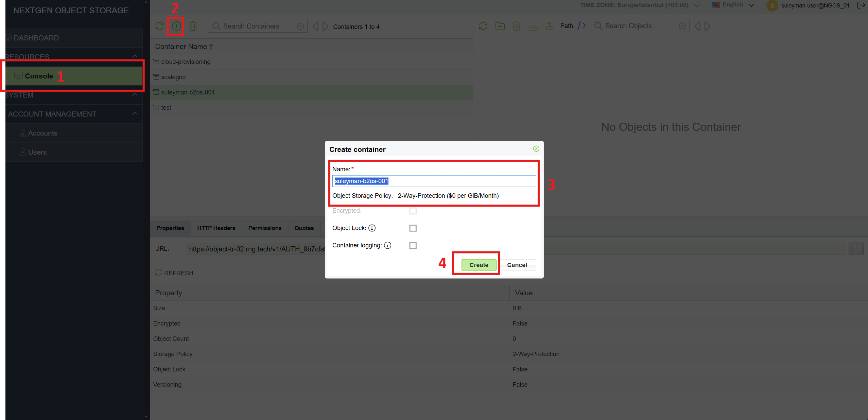Click the delete container trash icon

click(x=193, y=26)
